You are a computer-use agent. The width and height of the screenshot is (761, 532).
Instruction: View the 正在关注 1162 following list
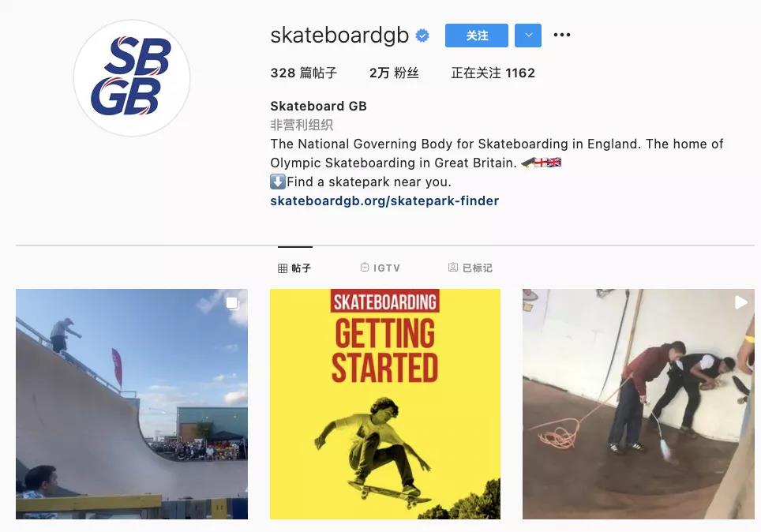493,73
